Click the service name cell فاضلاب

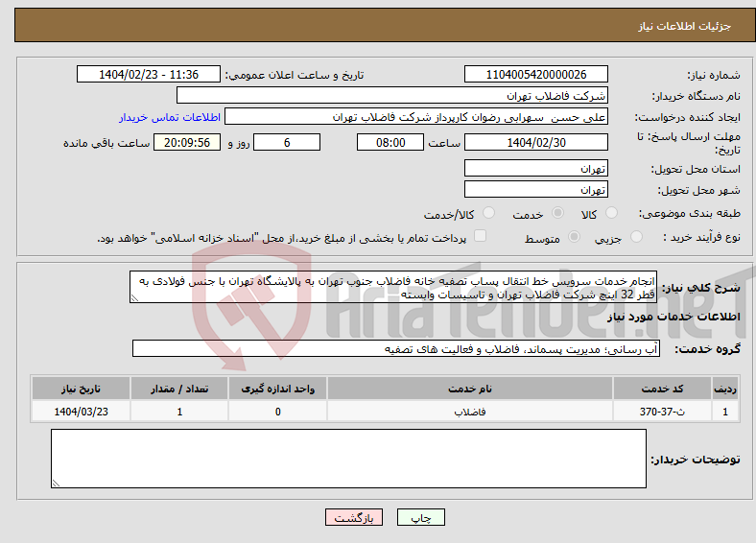470,412
